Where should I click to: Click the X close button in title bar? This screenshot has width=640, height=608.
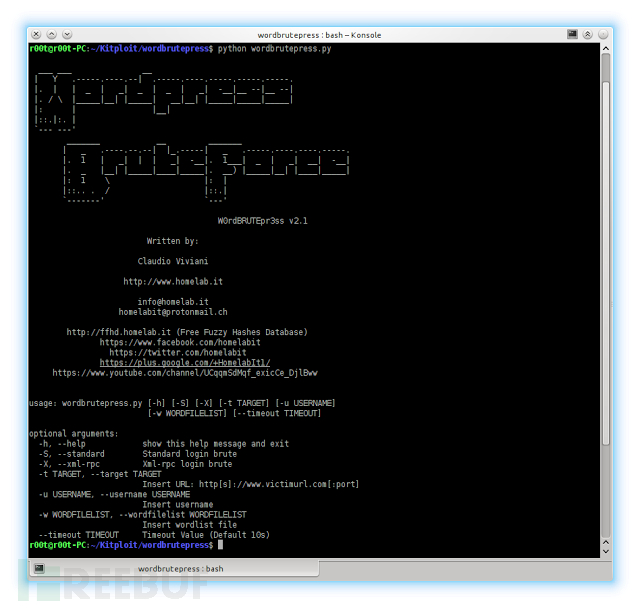click(x=36, y=34)
